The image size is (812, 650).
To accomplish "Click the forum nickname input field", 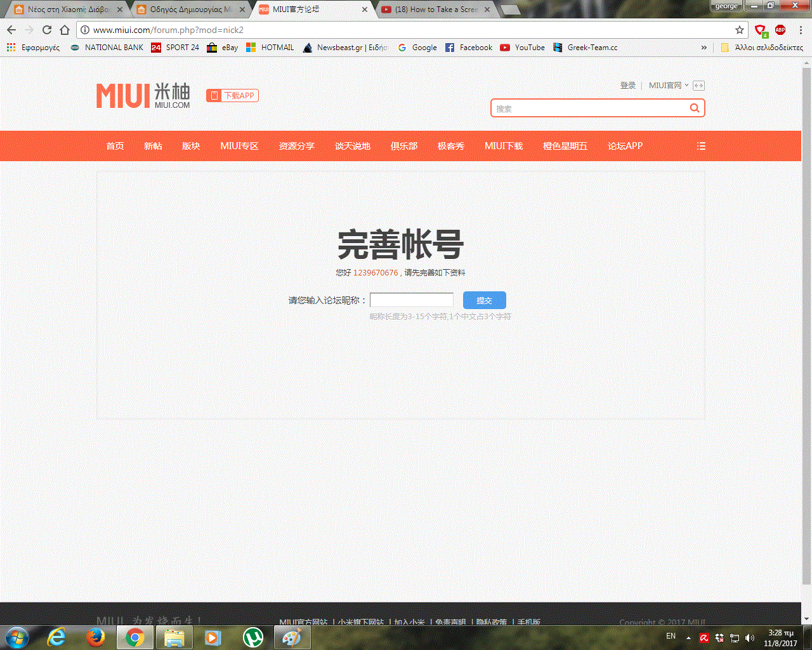I will tap(412, 300).
